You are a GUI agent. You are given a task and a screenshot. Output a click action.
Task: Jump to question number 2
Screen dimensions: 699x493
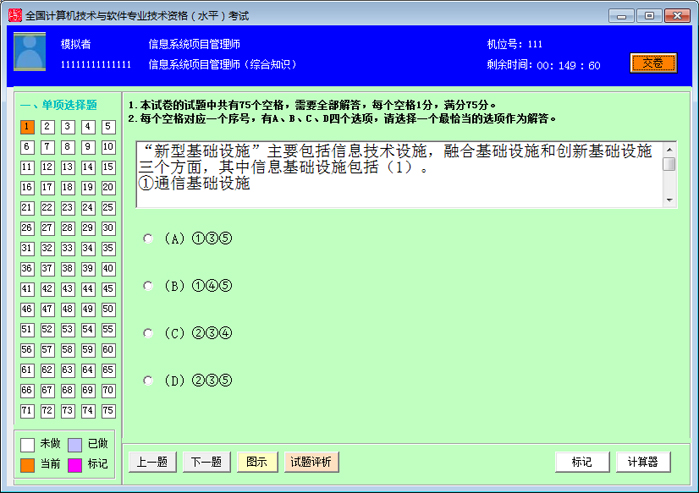[x=47, y=127]
